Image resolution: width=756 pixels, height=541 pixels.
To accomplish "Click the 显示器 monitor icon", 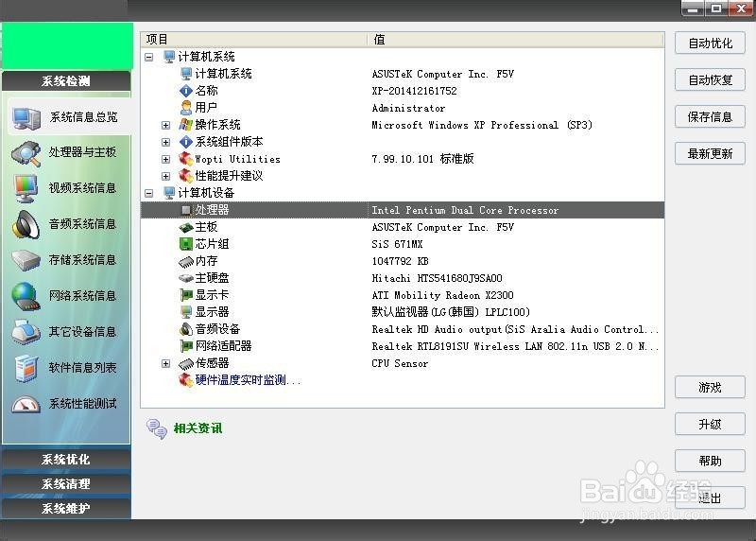I will (x=185, y=312).
